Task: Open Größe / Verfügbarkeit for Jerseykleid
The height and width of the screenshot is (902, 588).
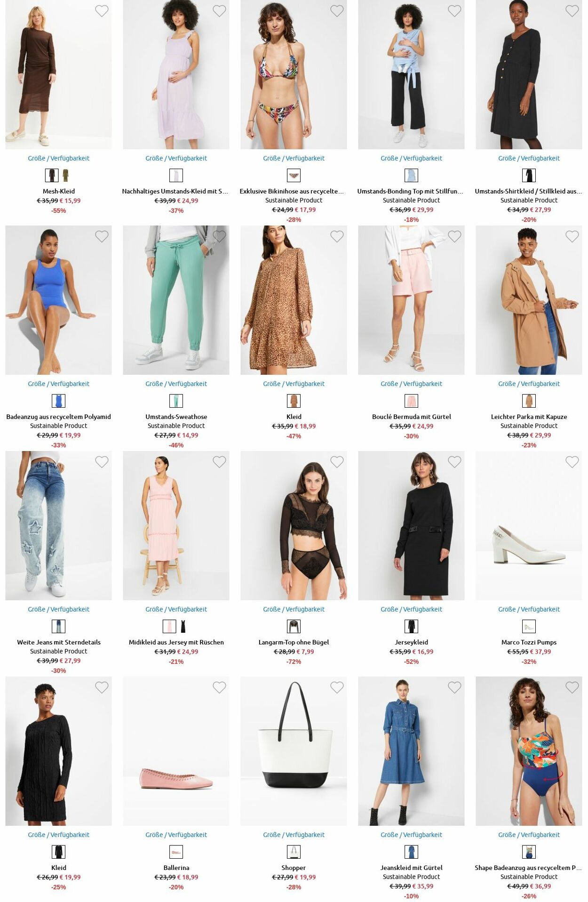Action: pos(411,609)
